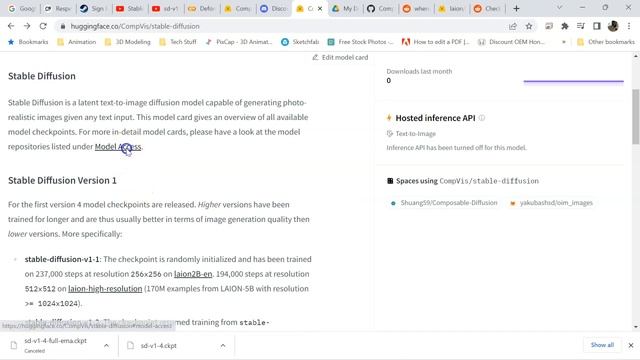640x360 pixels.
Task: Open the Tech Stuff bookmarks folder
Action: pyautogui.click(x=178, y=42)
